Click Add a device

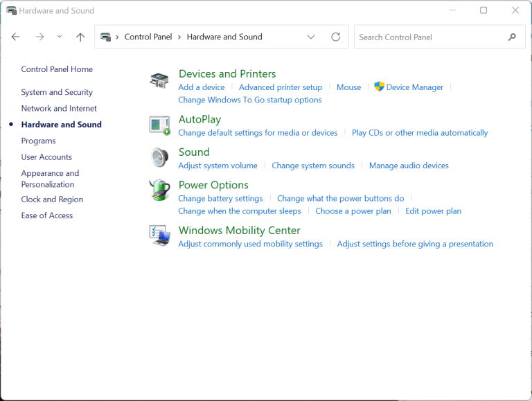(x=201, y=87)
